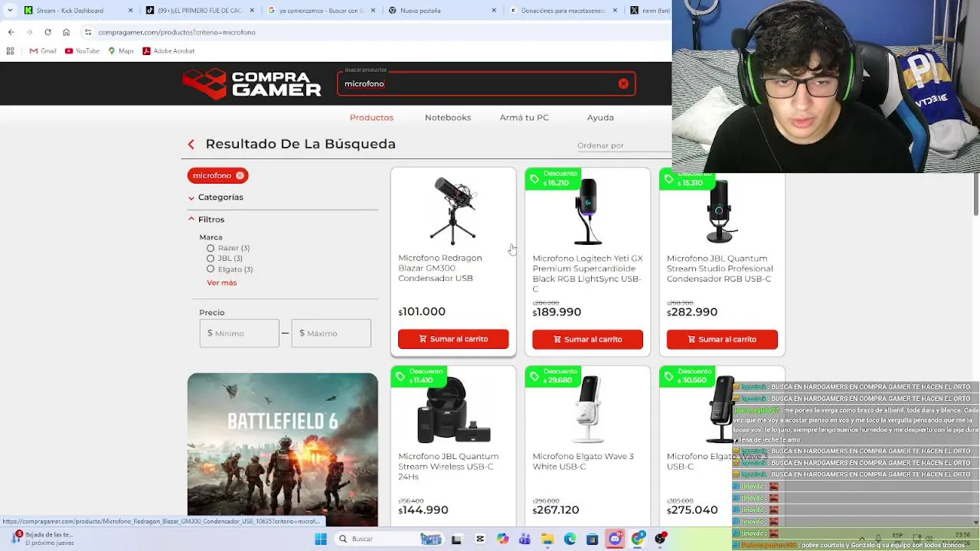The image size is (980, 551).
Task: Open Gmail bookmark
Action: coord(43,51)
